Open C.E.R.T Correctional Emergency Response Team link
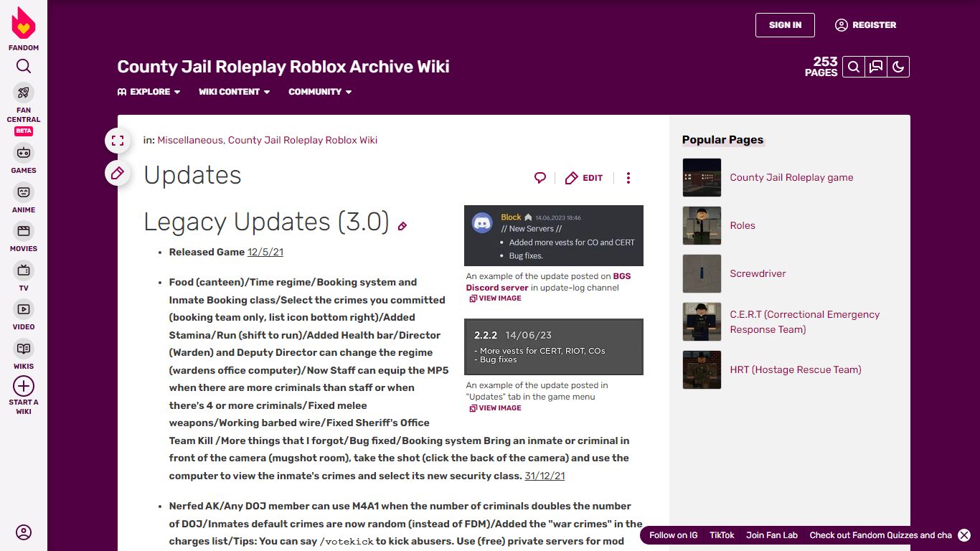Image resolution: width=980 pixels, height=551 pixels. tap(805, 322)
